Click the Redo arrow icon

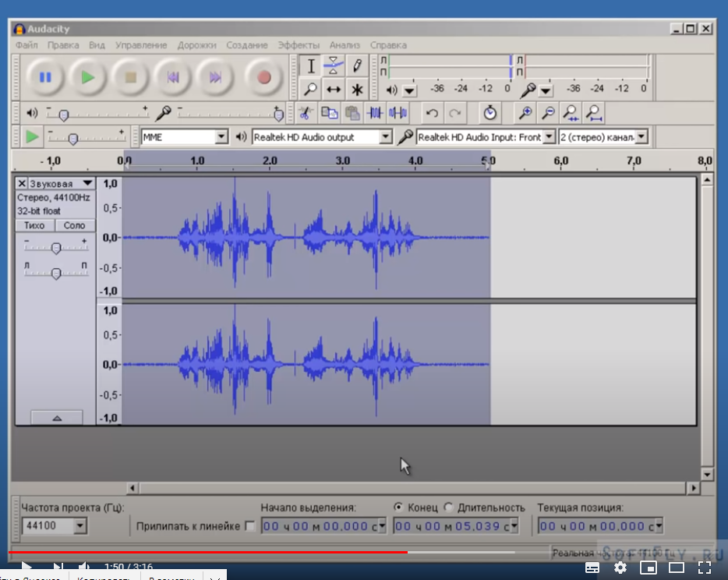click(455, 113)
